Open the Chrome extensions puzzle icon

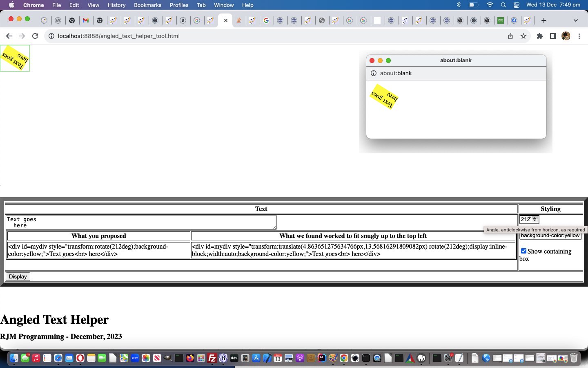point(540,36)
